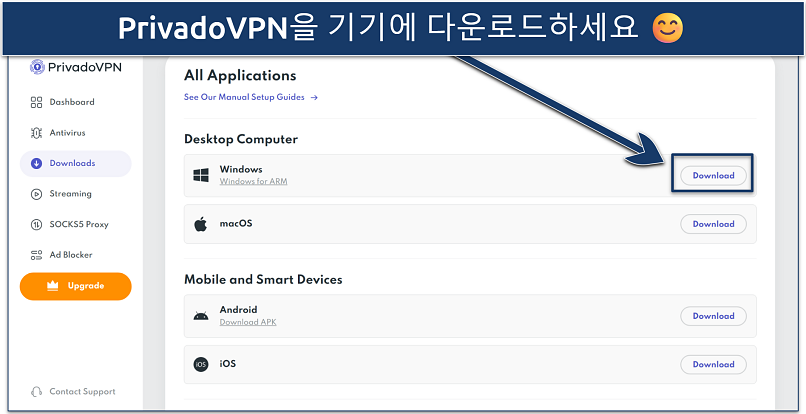The height and width of the screenshot is (414, 806).
Task: Click the iOS row label
Action: pyautogui.click(x=228, y=364)
